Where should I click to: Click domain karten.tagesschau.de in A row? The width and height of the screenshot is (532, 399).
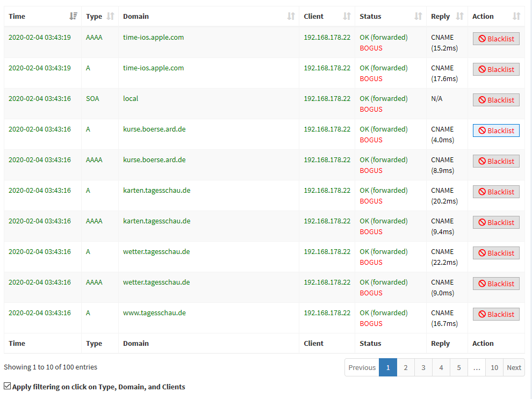coord(157,191)
